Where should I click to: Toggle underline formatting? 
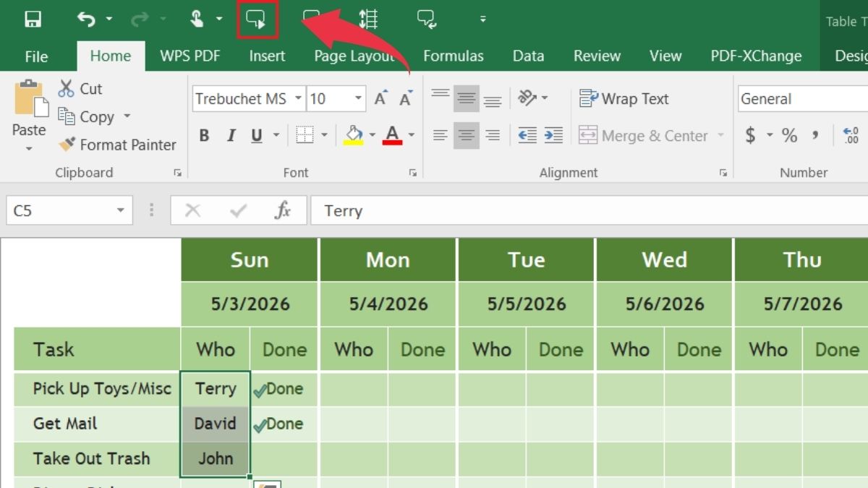pyautogui.click(x=257, y=135)
